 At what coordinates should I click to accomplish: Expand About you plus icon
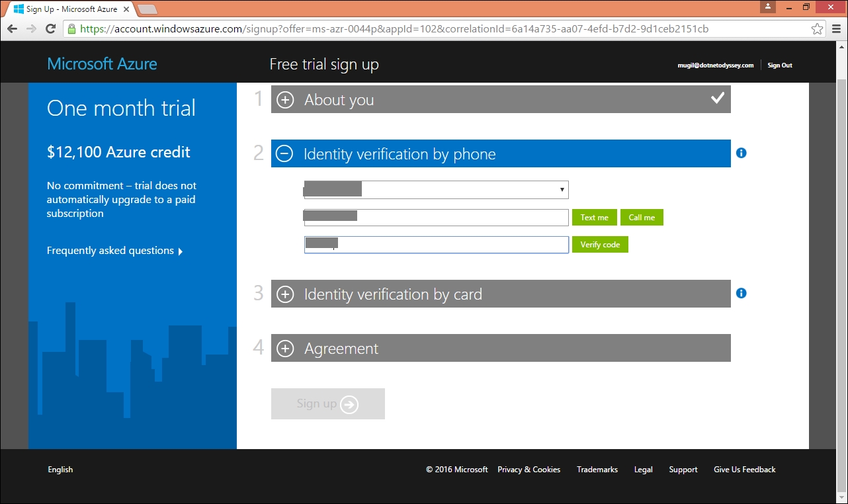(285, 100)
